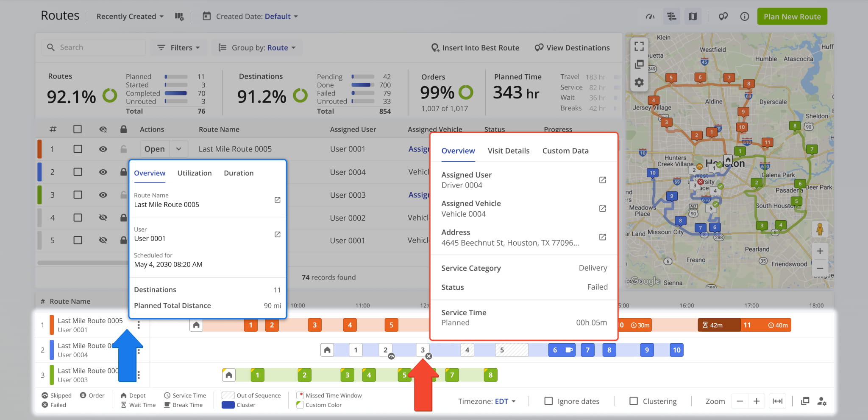The width and height of the screenshot is (868, 420).
Task: Expand the map to fullscreen
Action: [x=639, y=46]
